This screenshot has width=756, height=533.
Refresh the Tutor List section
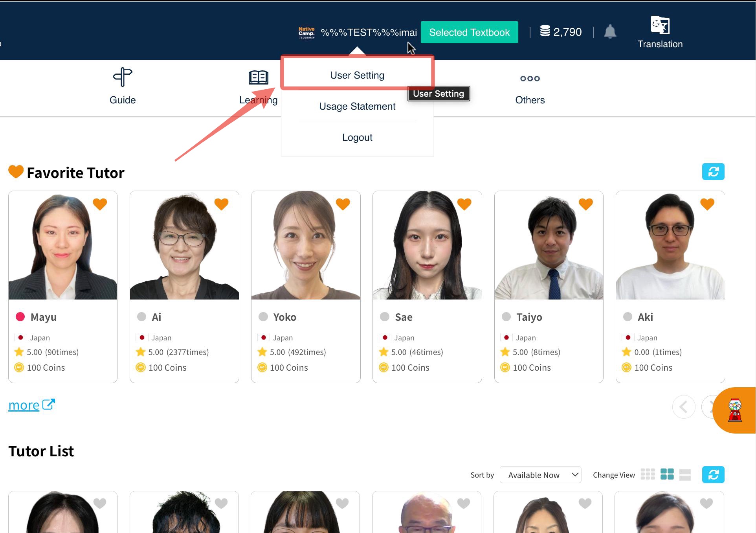pos(713,475)
